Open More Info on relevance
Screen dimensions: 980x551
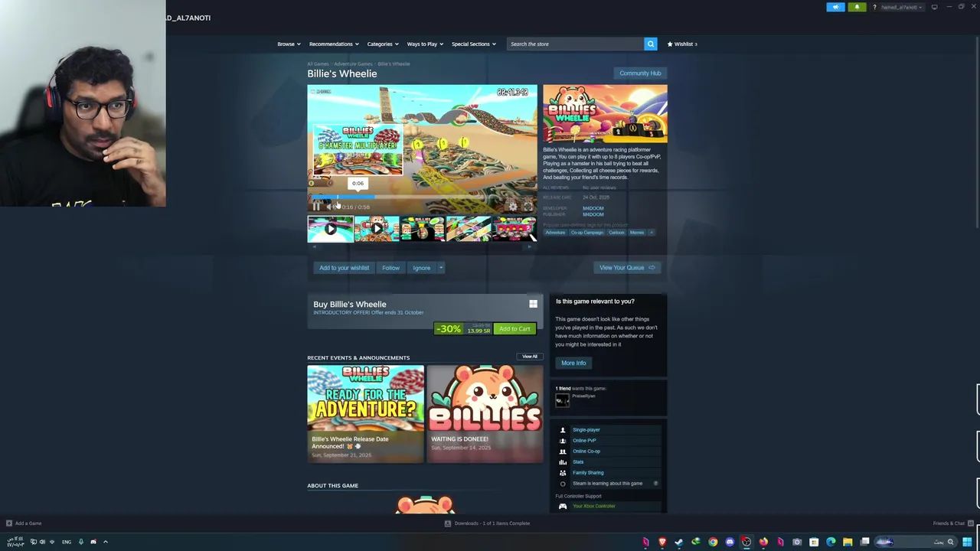[x=573, y=363]
